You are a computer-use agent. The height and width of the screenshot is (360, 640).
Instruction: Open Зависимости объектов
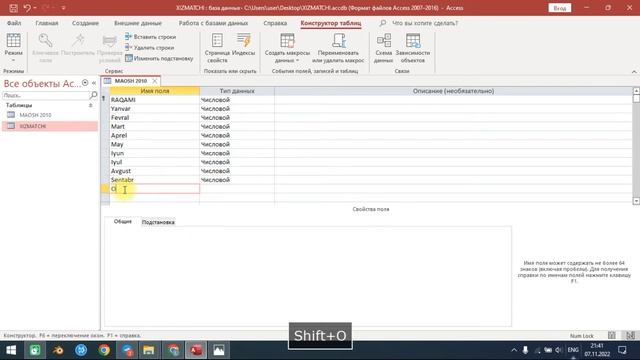click(x=413, y=48)
